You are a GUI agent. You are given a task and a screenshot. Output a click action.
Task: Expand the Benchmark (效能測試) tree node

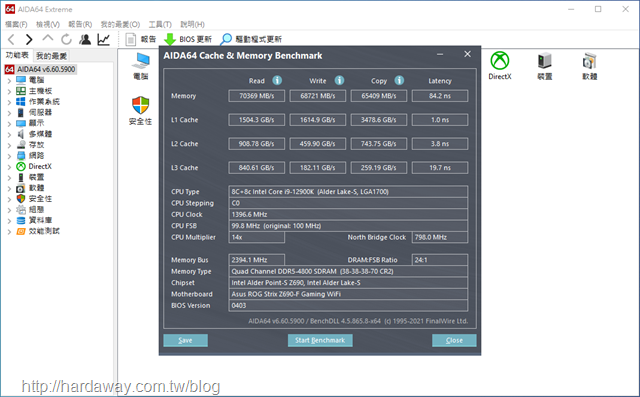[x=9, y=231]
